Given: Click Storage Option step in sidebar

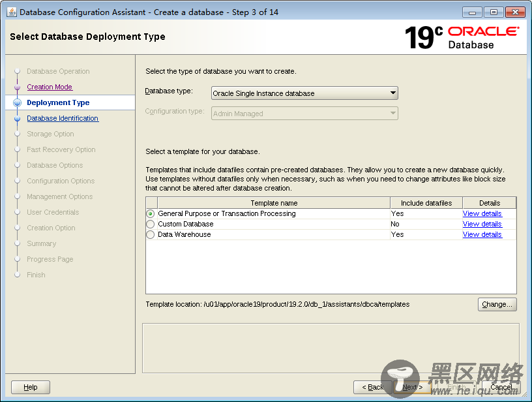Looking at the screenshot, I should pos(50,134).
